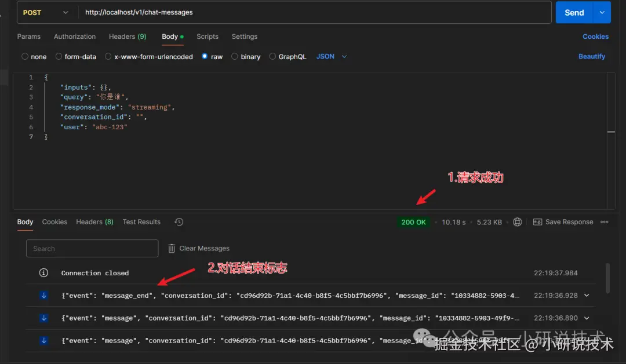Click the 22:19:37.984 timestamp

556,273
